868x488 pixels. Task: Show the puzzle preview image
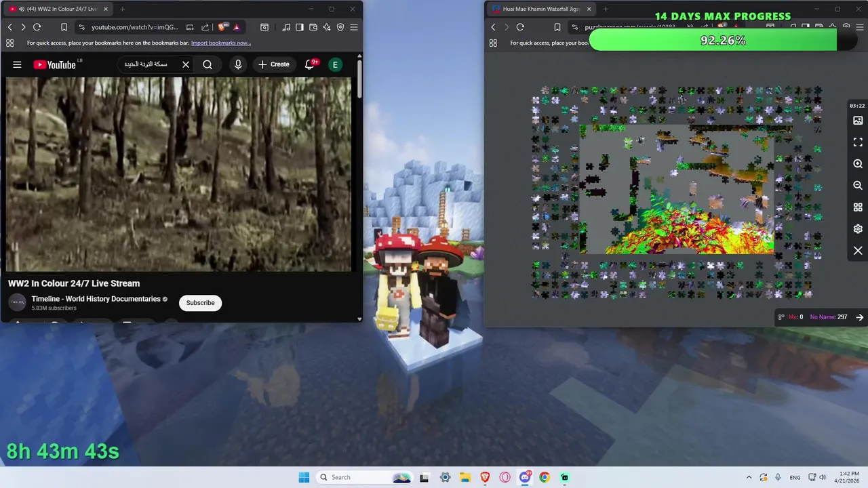point(858,121)
